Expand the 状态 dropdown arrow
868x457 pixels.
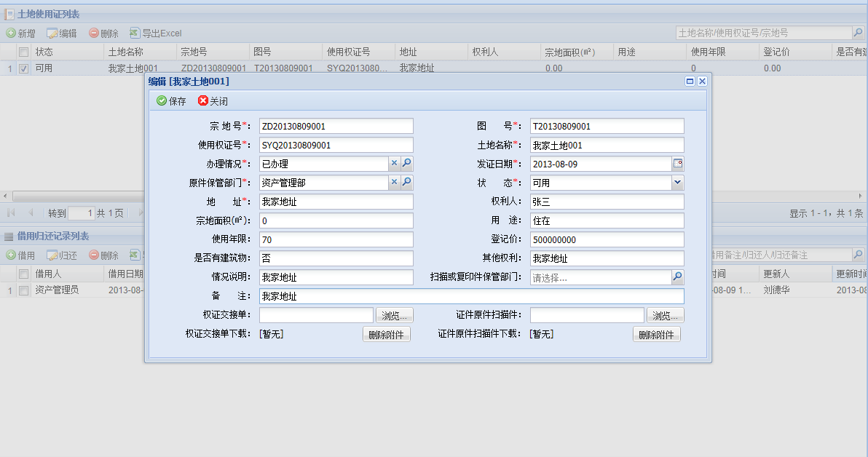tap(677, 182)
